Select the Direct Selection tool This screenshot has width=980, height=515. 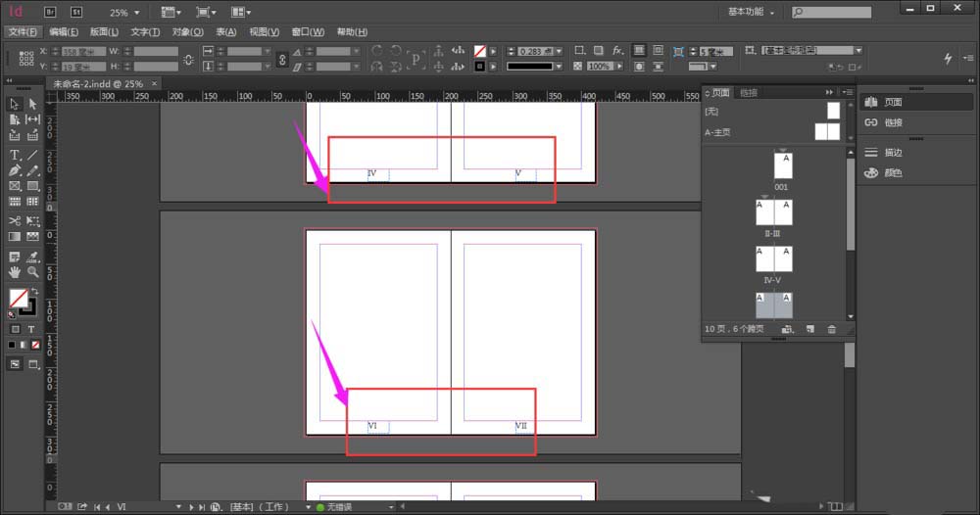tap(32, 104)
